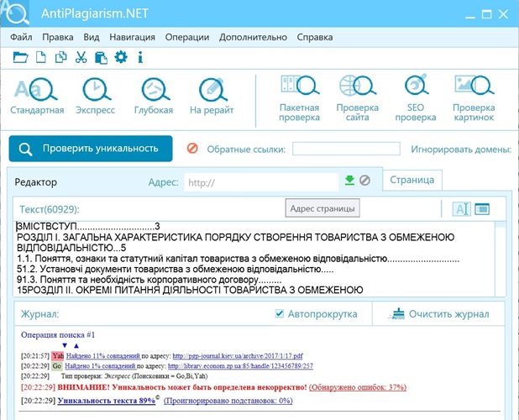This screenshot has height=420, width=519.
Task: Open file with the folder icon
Action: point(20,57)
